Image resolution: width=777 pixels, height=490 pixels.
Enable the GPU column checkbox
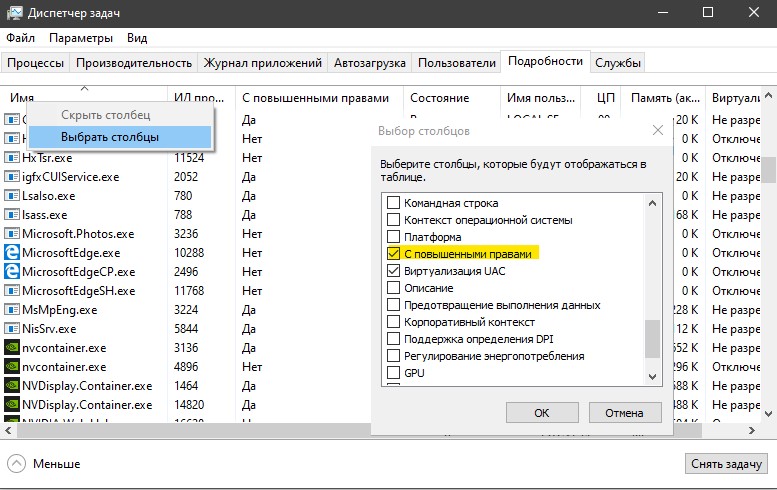(393, 373)
